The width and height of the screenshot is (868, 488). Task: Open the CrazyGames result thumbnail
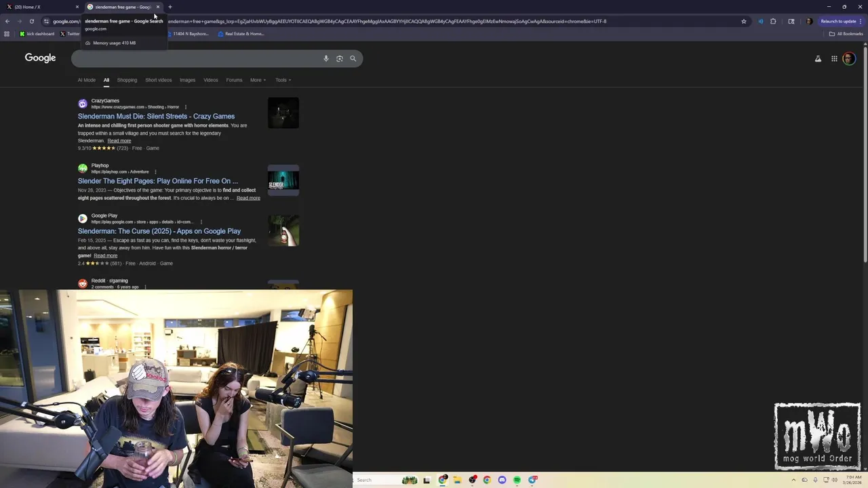point(283,113)
